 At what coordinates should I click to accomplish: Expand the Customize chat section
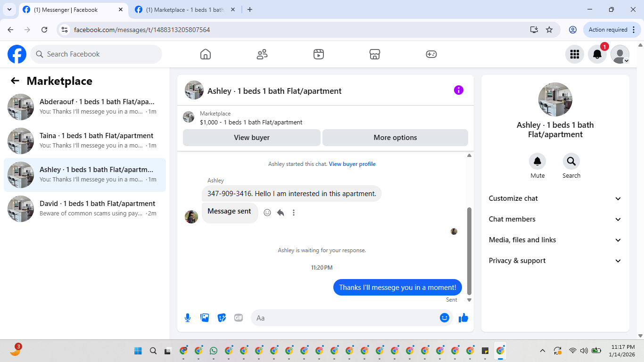point(555,198)
